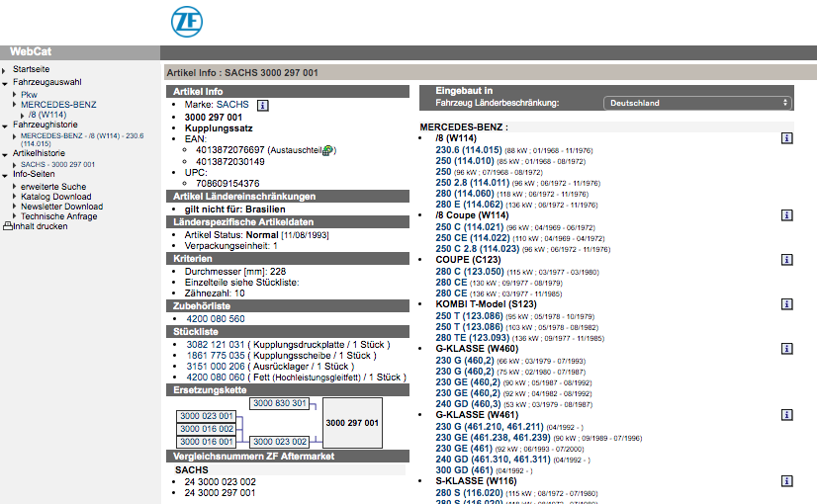The height and width of the screenshot is (504, 817).
Task: Click comparison number 24 3000 023 002
Action: 220,482
